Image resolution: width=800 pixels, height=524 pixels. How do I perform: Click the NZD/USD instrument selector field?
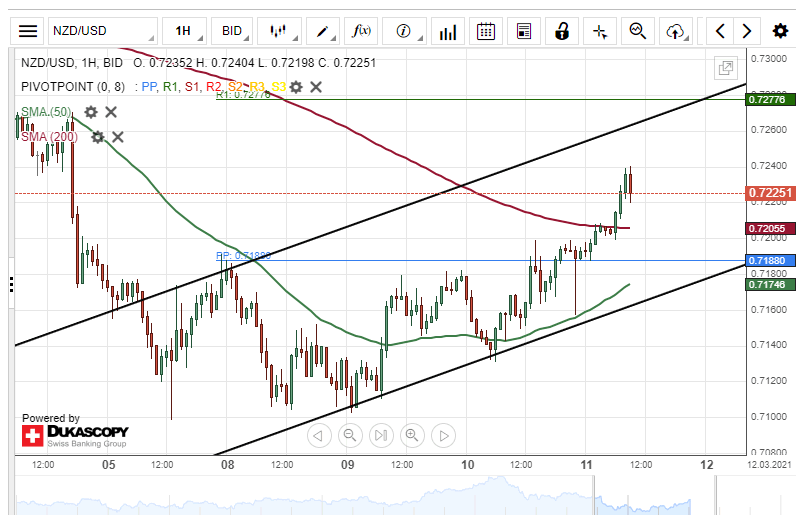tap(102, 31)
